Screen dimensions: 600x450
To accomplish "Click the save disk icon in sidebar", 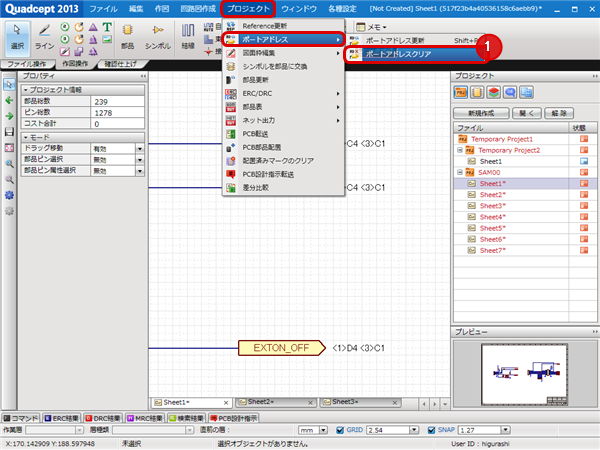I will pyautogui.click(x=9, y=132).
